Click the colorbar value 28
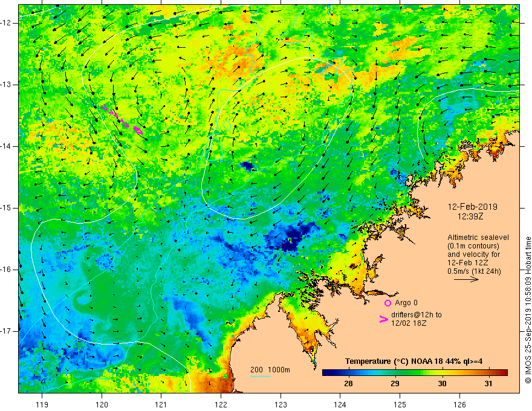 348,384
